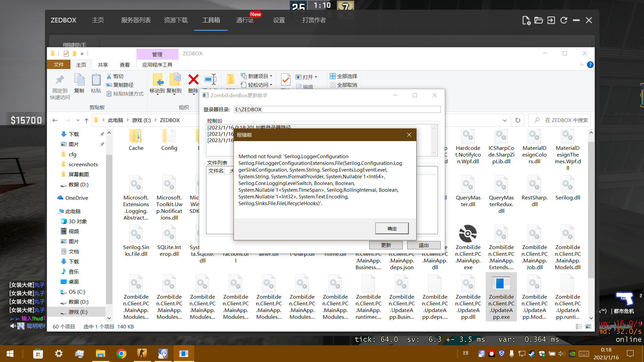
Task: Select the Serilog.dll file
Action: [568, 189]
